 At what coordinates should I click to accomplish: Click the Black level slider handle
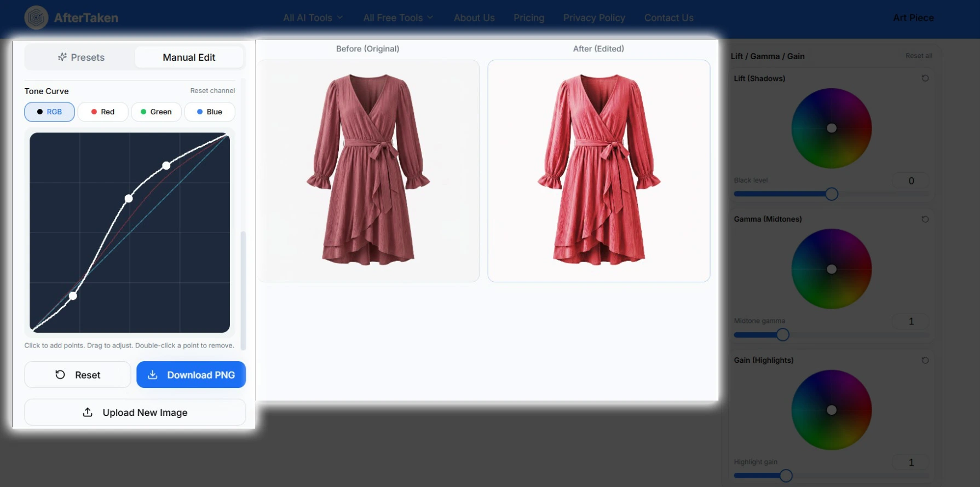pyautogui.click(x=832, y=194)
